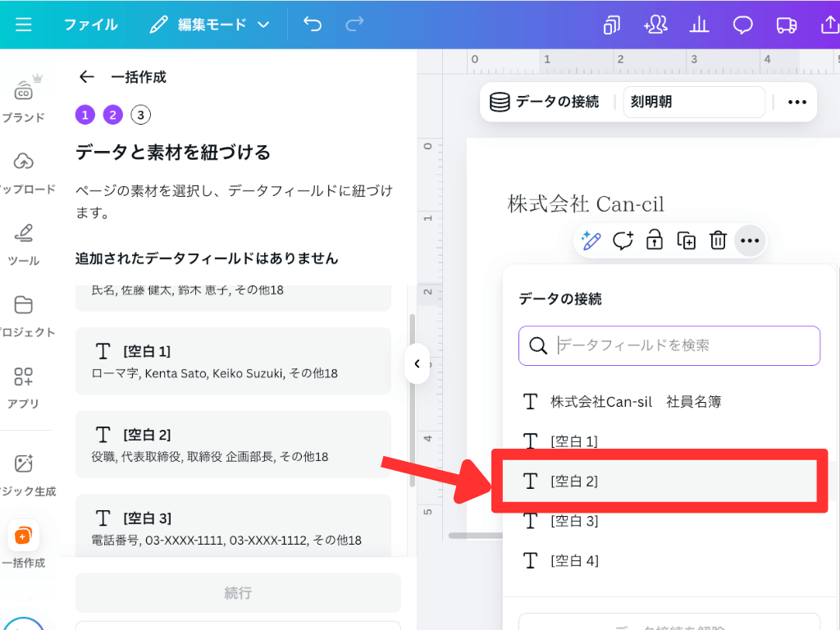840x630 pixels.
Task: Click the undo arrow
Action: [313, 24]
